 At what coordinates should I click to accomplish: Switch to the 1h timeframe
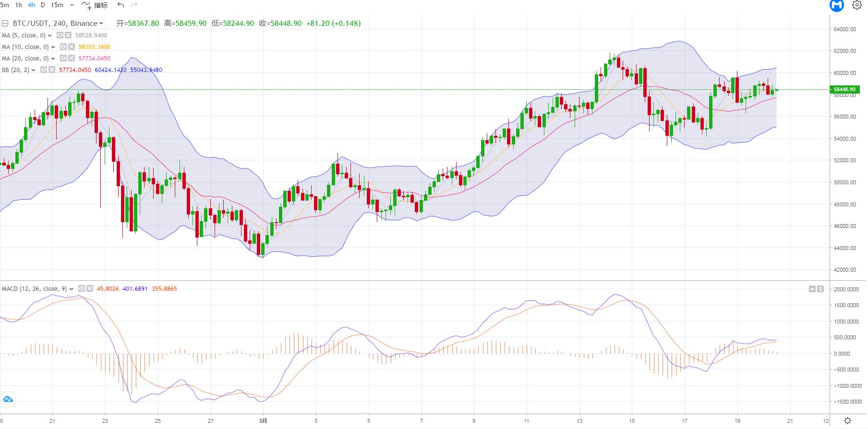[x=19, y=5]
